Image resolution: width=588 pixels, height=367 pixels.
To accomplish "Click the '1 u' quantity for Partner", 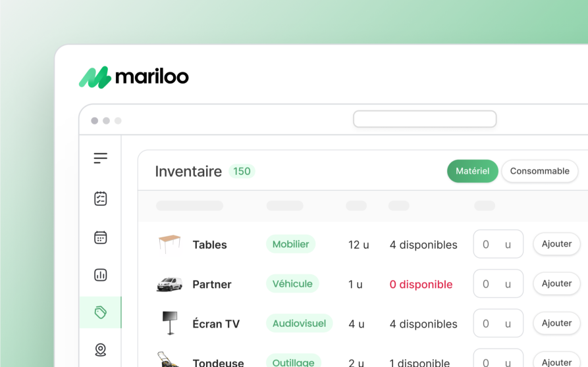I will pyautogui.click(x=355, y=285).
